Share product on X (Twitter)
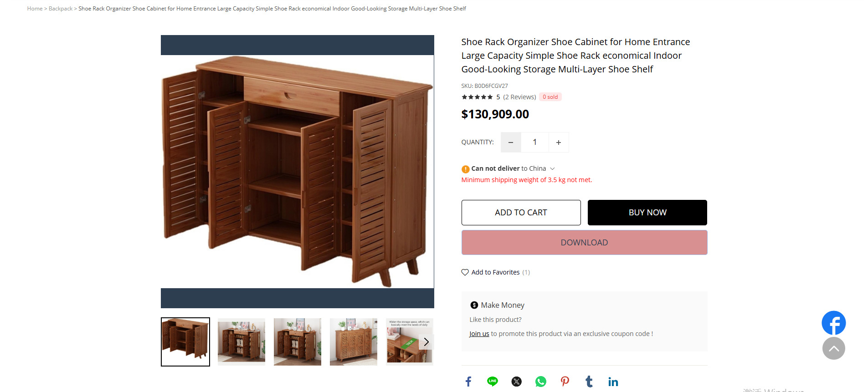The height and width of the screenshot is (392, 868). click(x=517, y=382)
